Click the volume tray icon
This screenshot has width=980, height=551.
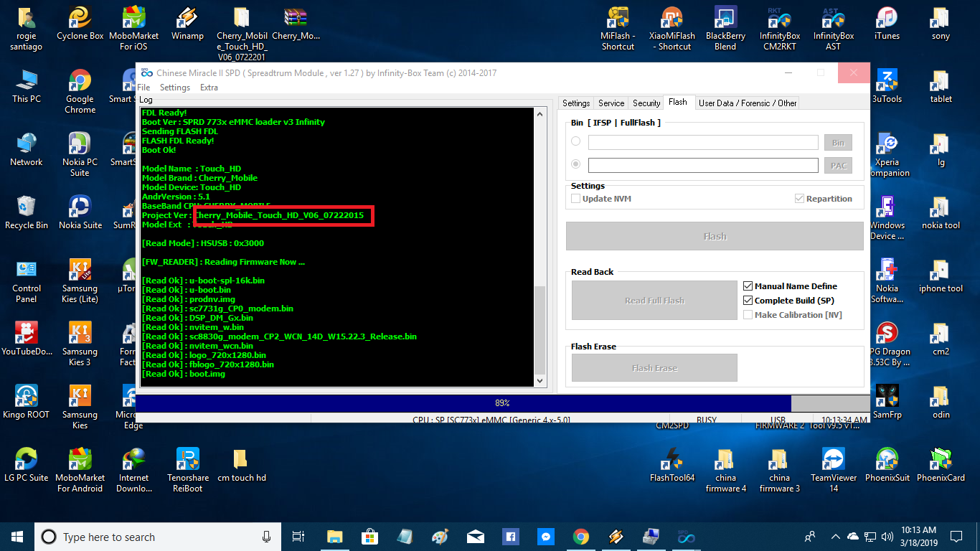[887, 536]
